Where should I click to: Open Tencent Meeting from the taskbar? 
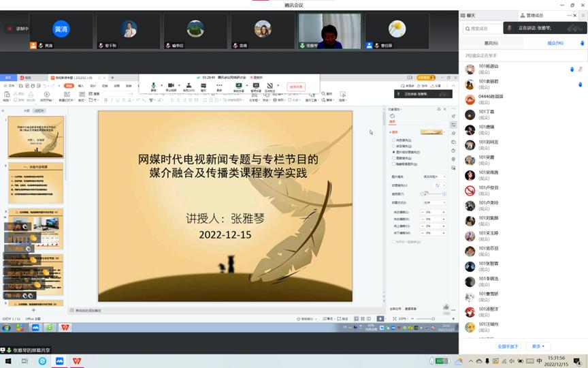click(59, 361)
